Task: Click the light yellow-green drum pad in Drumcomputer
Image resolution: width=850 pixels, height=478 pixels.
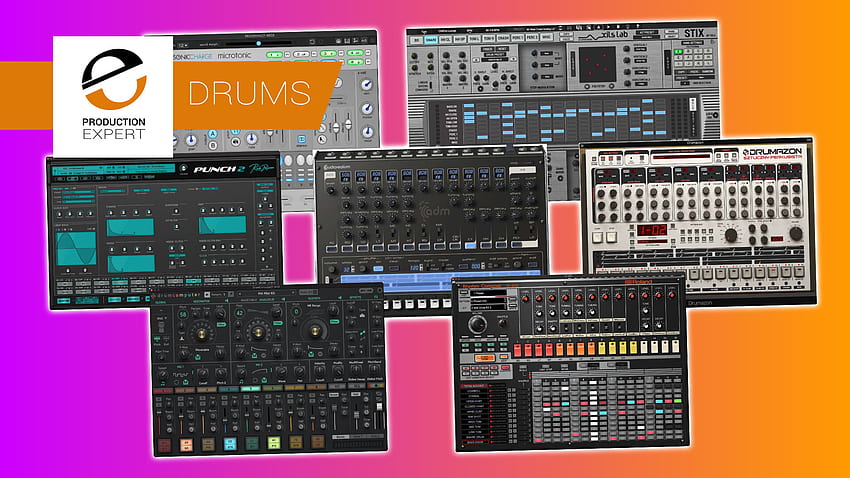Action: point(274,443)
